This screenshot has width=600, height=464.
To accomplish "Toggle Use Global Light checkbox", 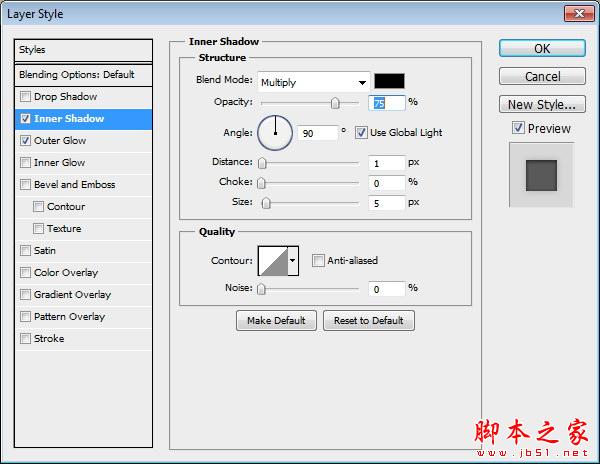I will pyautogui.click(x=361, y=133).
